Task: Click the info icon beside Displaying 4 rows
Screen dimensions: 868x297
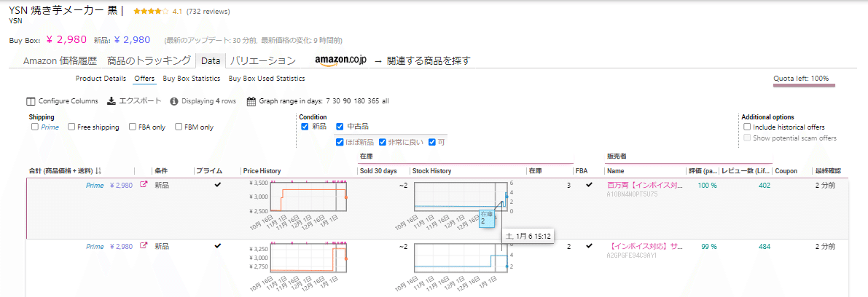Action: (174, 101)
